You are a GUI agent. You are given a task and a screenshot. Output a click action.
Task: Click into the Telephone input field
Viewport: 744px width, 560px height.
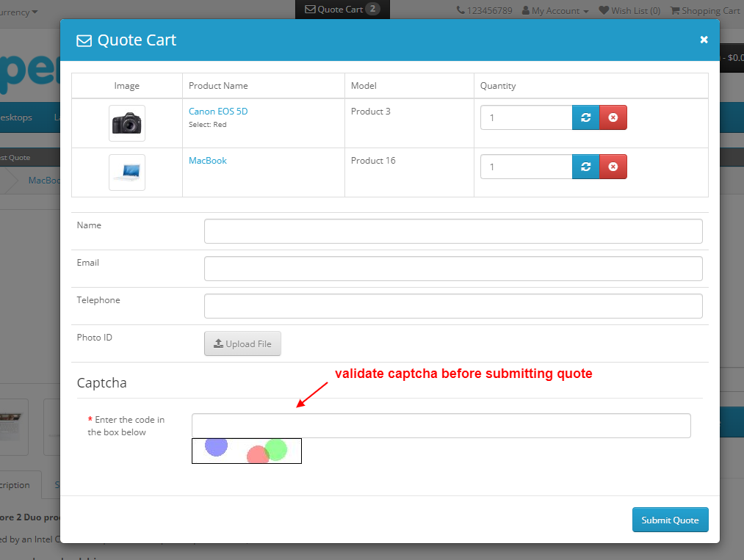click(453, 306)
